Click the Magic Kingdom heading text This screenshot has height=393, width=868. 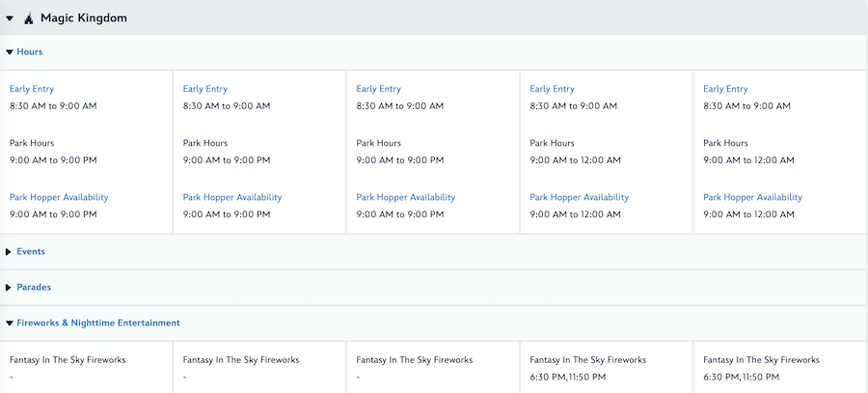[84, 18]
